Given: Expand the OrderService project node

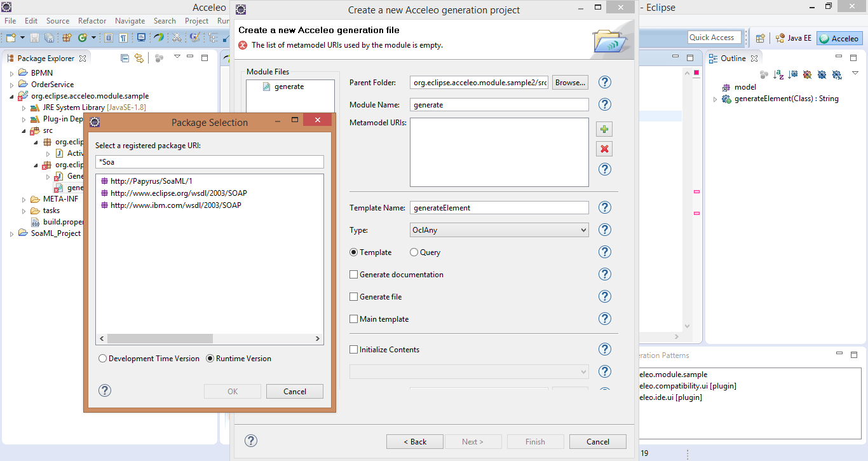Looking at the screenshot, I should (x=11, y=85).
